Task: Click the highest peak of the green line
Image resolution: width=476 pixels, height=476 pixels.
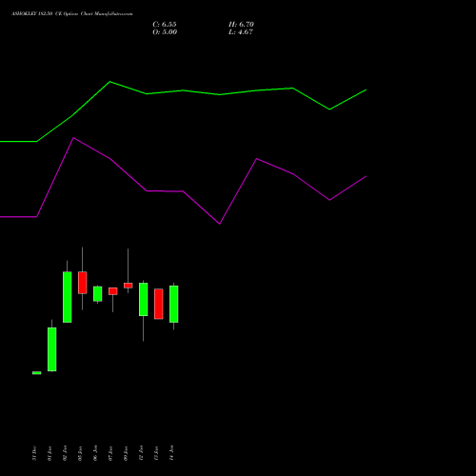Action: point(110,82)
